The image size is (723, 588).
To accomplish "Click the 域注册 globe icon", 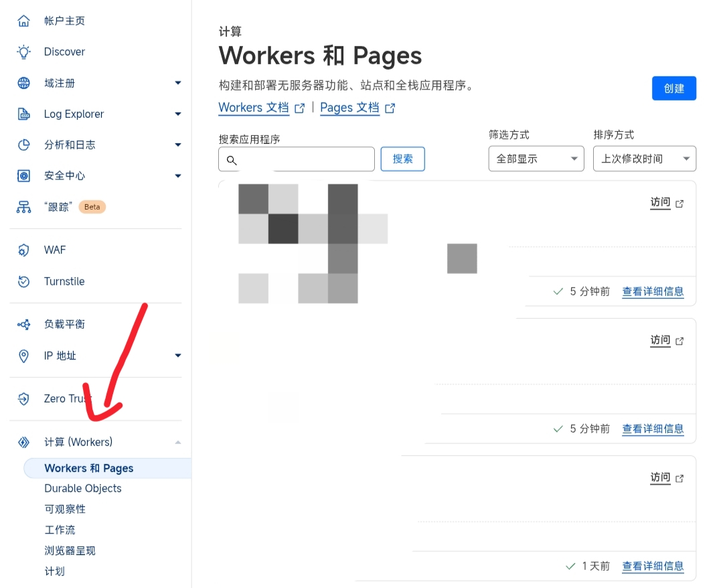I will point(23,82).
